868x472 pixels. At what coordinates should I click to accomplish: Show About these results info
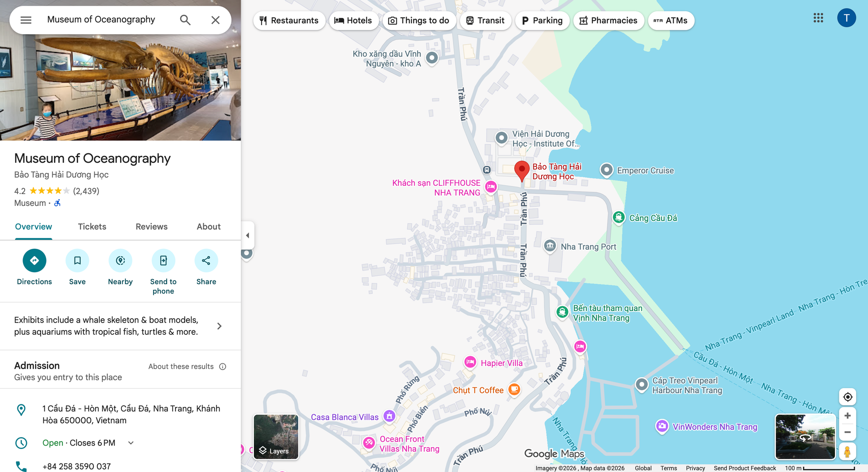click(x=223, y=366)
